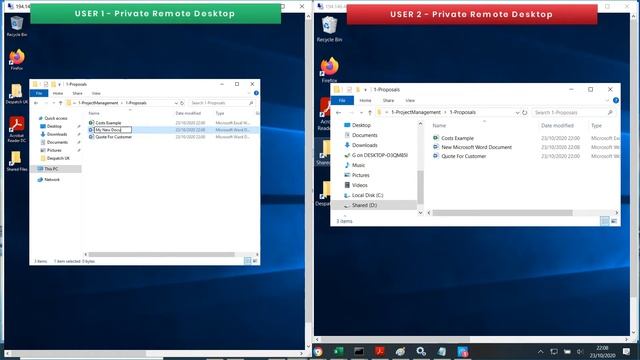Open Recycle Bin on User 1 desktop
The height and width of the screenshot is (360, 640).
tap(17, 27)
